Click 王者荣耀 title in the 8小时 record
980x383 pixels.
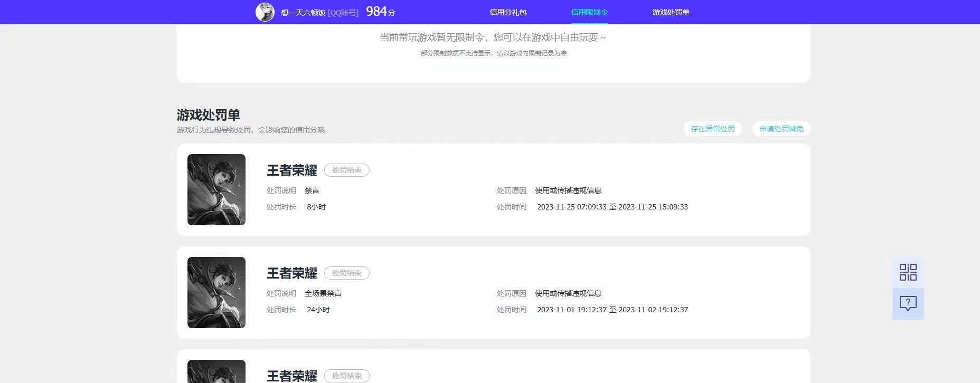[292, 170]
